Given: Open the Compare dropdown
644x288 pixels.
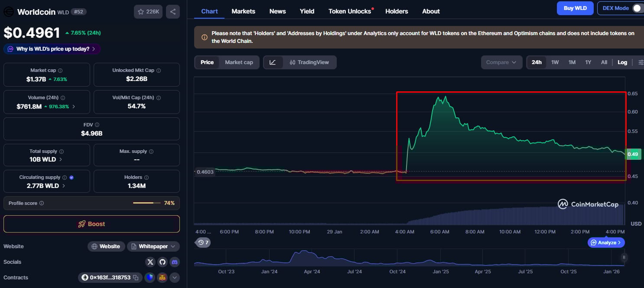Looking at the screenshot, I should 501,62.
